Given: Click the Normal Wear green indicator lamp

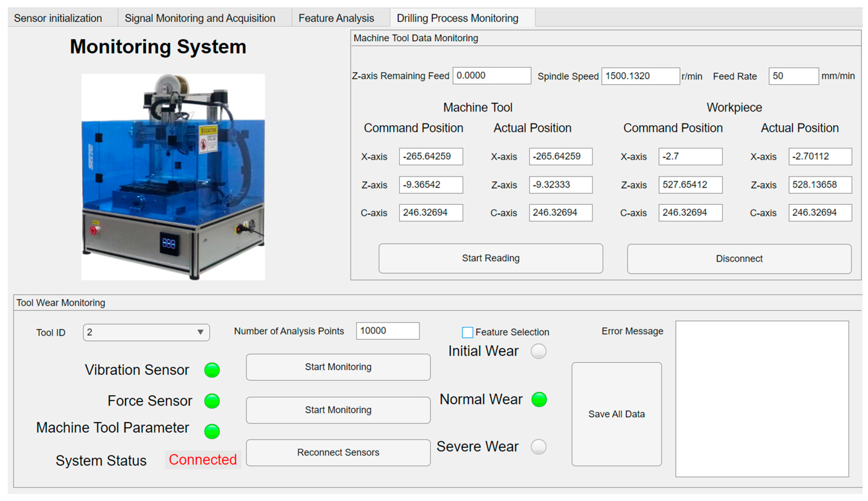Looking at the screenshot, I should (x=539, y=399).
